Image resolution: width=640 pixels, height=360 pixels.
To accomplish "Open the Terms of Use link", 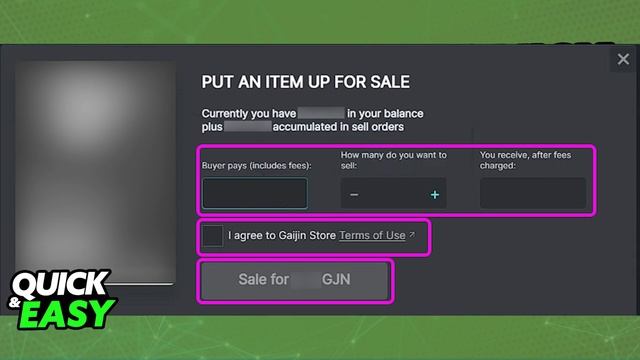I will [372, 236].
